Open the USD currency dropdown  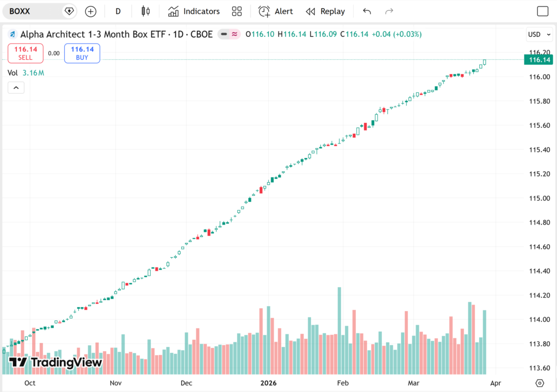[x=537, y=34]
